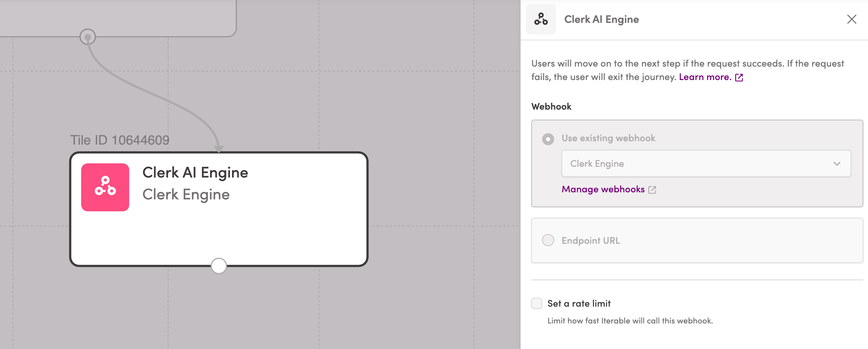
Task: Select the Endpoint URL radio button
Action: click(548, 240)
